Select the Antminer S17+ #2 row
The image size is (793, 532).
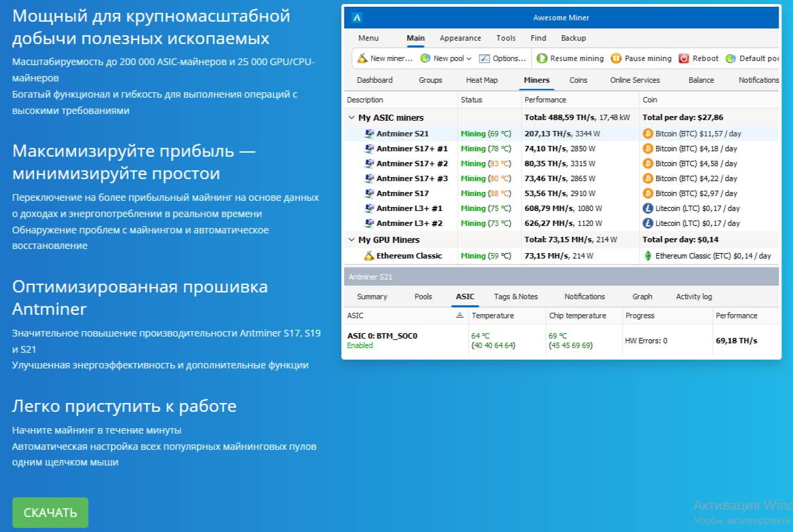pyautogui.click(x=412, y=164)
